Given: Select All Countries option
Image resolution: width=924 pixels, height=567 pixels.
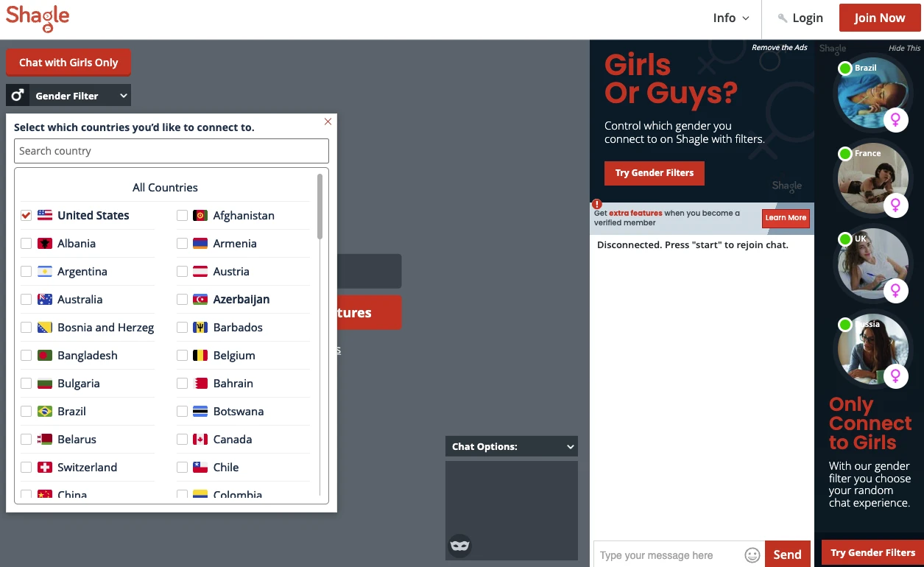Looking at the screenshot, I should coord(165,188).
